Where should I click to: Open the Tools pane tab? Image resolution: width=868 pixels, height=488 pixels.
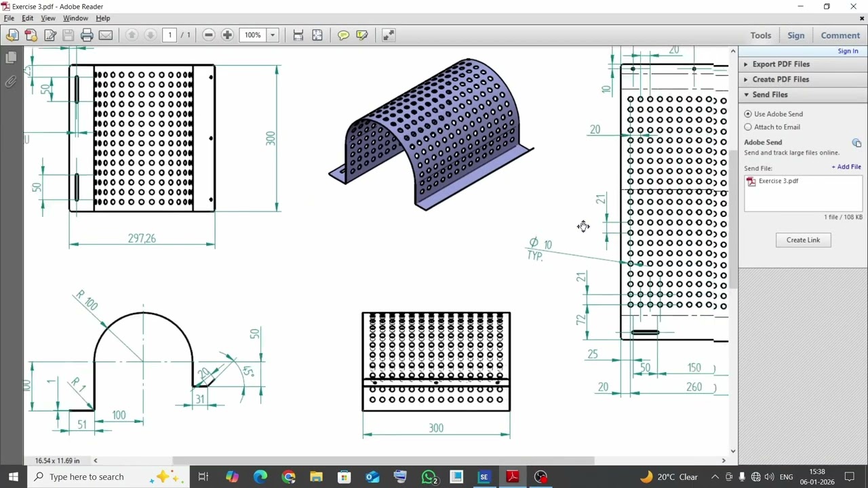coord(761,35)
